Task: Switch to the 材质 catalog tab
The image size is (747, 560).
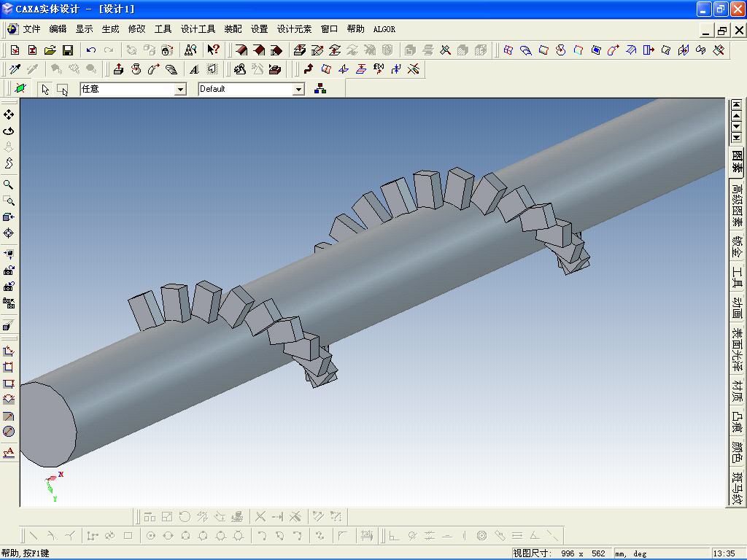Action: click(737, 391)
